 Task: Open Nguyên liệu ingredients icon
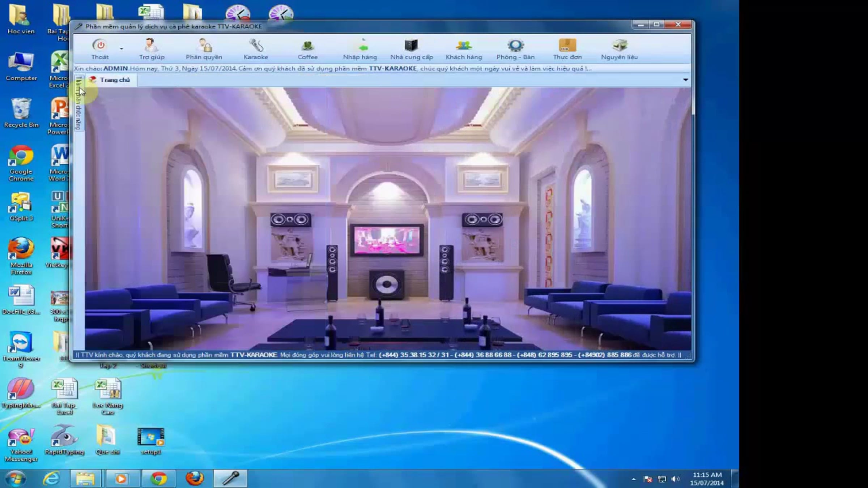tap(619, 46)
